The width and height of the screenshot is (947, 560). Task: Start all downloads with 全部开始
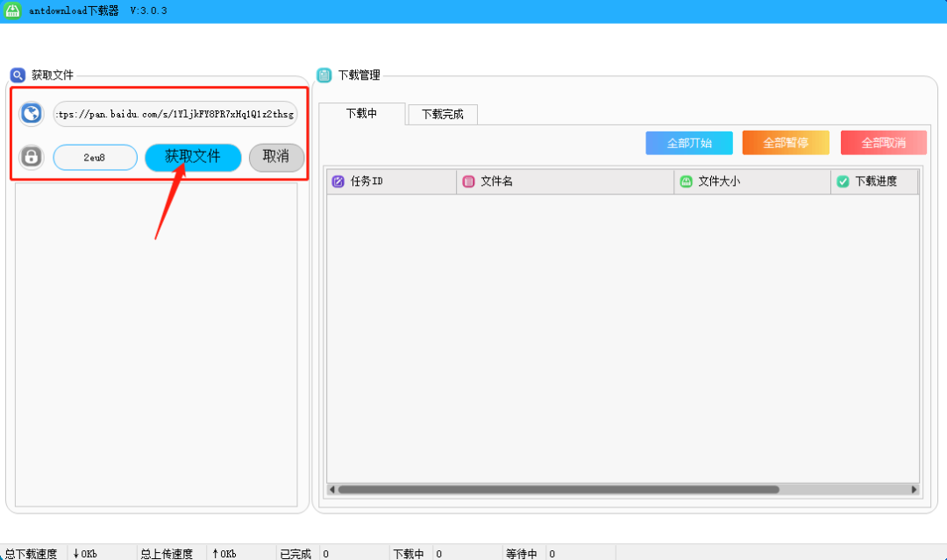pyautogui.click(x=689, y=143)
